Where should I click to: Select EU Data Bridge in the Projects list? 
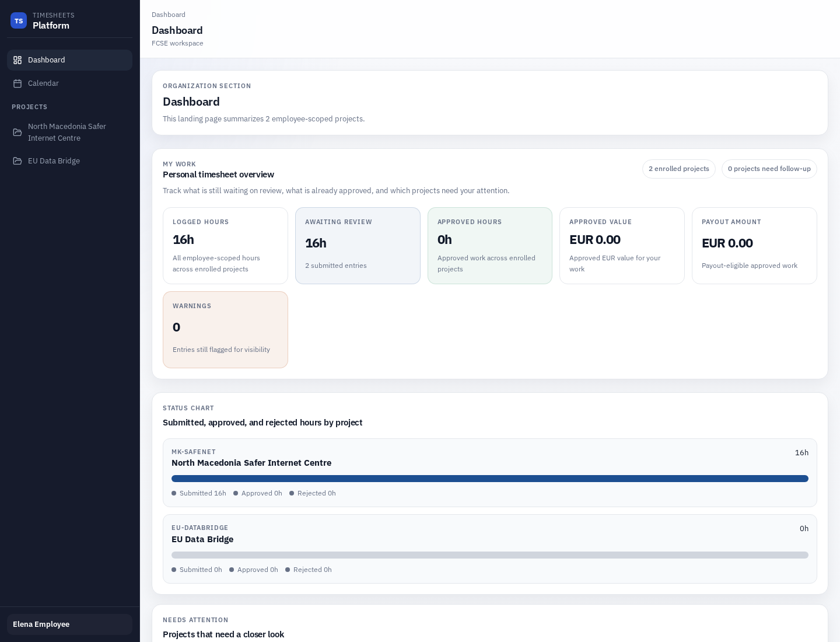[x=54, y=160]
